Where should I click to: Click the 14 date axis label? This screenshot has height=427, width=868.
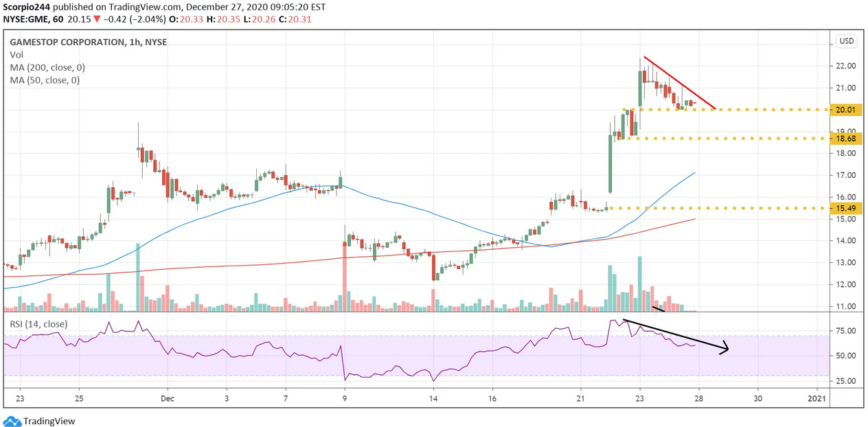[433, 398]
